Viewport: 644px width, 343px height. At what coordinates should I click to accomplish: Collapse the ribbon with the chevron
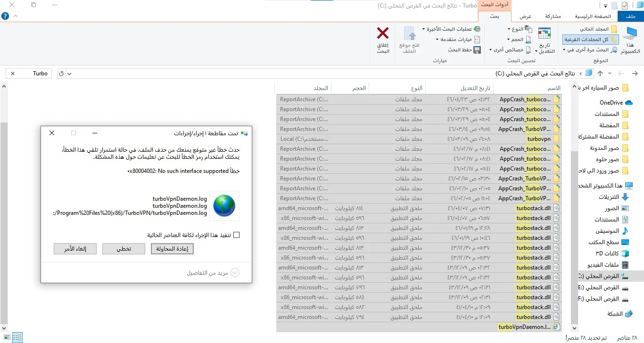click(x=16, y=16)
